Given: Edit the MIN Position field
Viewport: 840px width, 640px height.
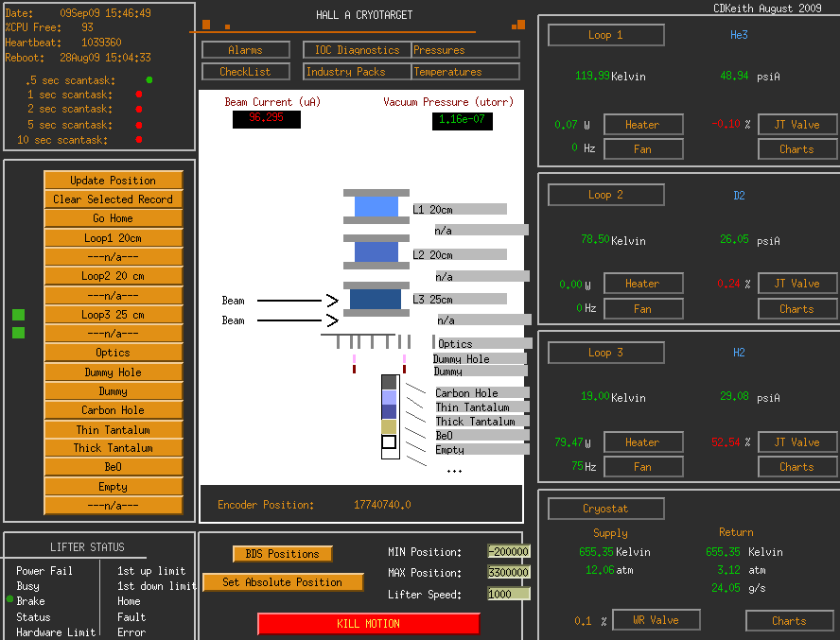Looking at the screenshot, I should point(509,551).
